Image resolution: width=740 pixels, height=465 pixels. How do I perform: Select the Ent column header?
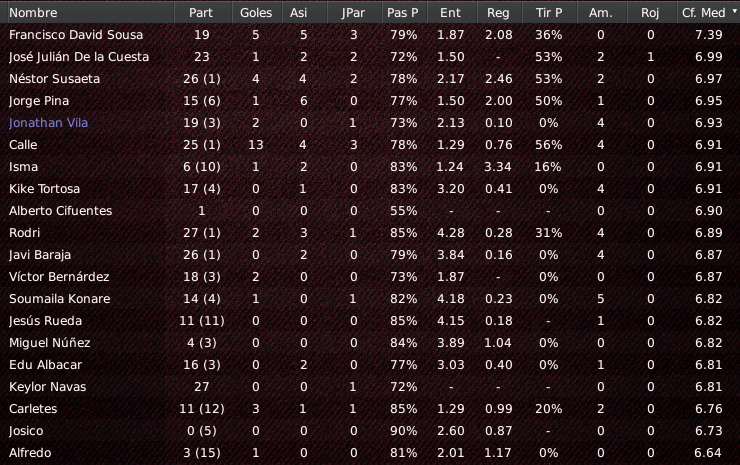(452, 13)
